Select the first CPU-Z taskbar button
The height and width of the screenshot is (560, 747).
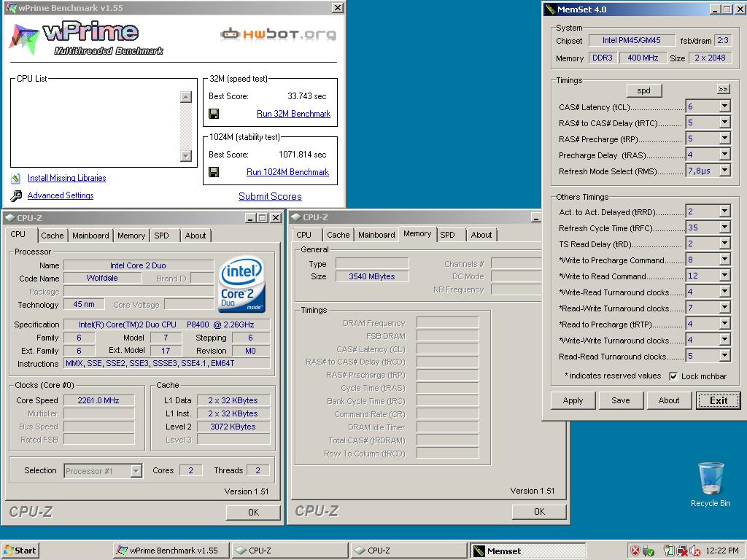pyautogui.click(x=290, y=551)
